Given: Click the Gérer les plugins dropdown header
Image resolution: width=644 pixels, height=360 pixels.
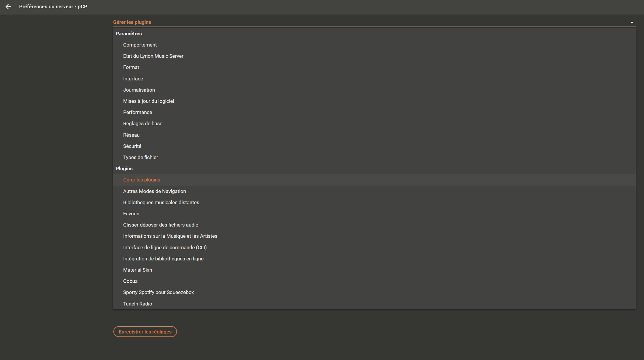Looking at the screenshot, I should (132, 22).
